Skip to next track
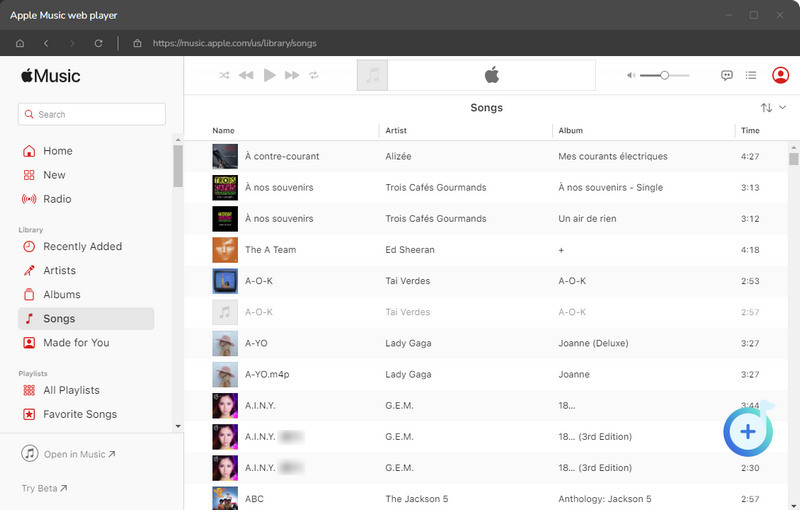800x510 pixels. point(292,75)
